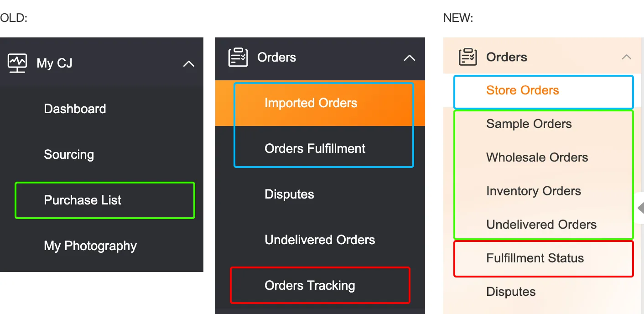Open Orders Tracking
Viewport: 644px width, 314px height.
point(310,286)
